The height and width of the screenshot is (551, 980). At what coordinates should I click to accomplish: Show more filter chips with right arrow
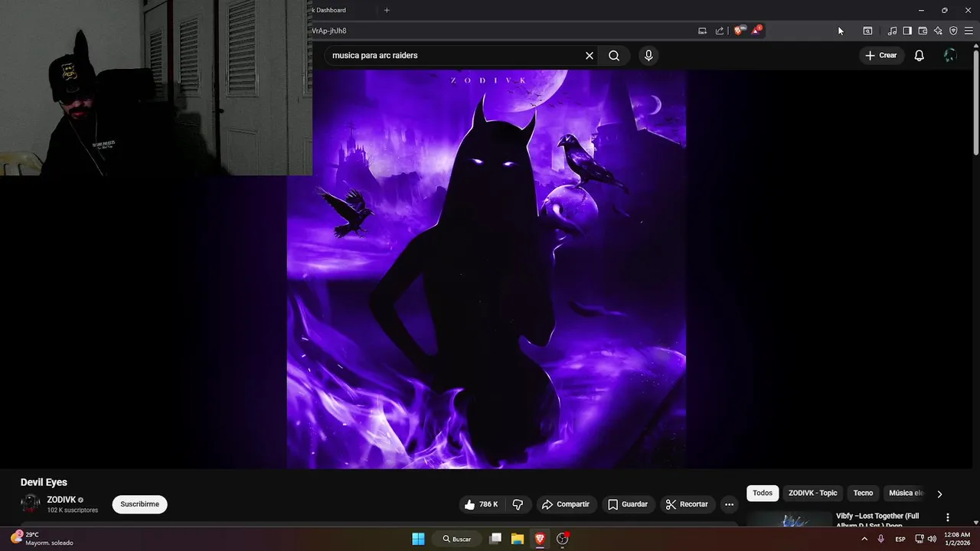coord(939,494)
